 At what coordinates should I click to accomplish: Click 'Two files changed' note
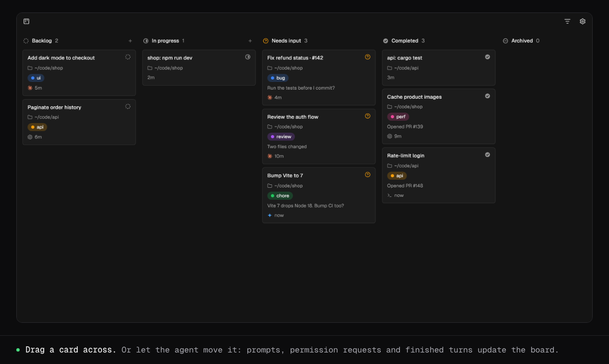[x=287, y=147]
